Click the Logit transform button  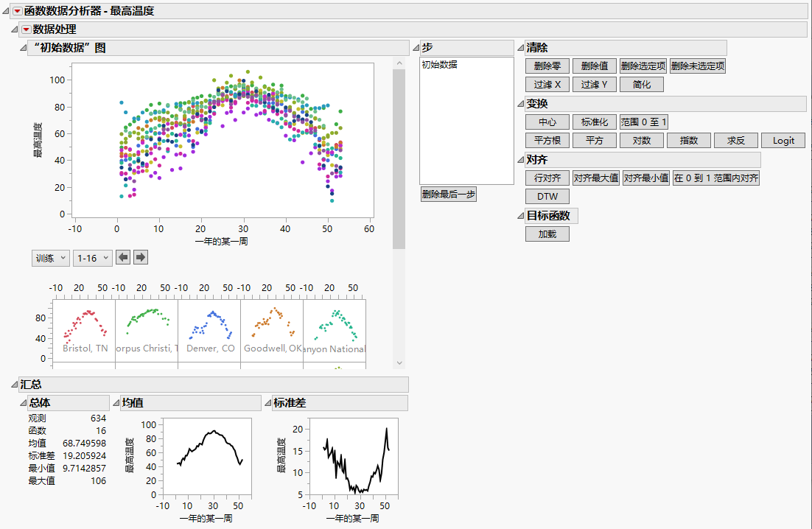[x=783, y=141]
